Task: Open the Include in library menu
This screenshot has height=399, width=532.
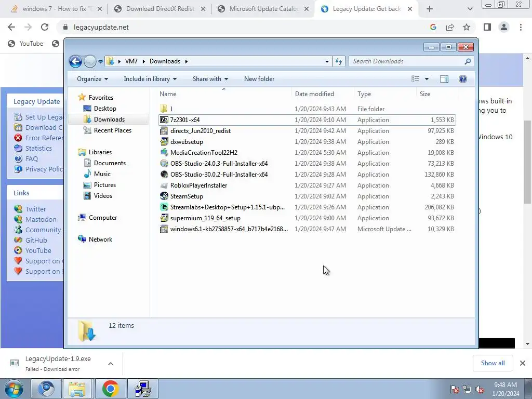Action: click(150, 79)
